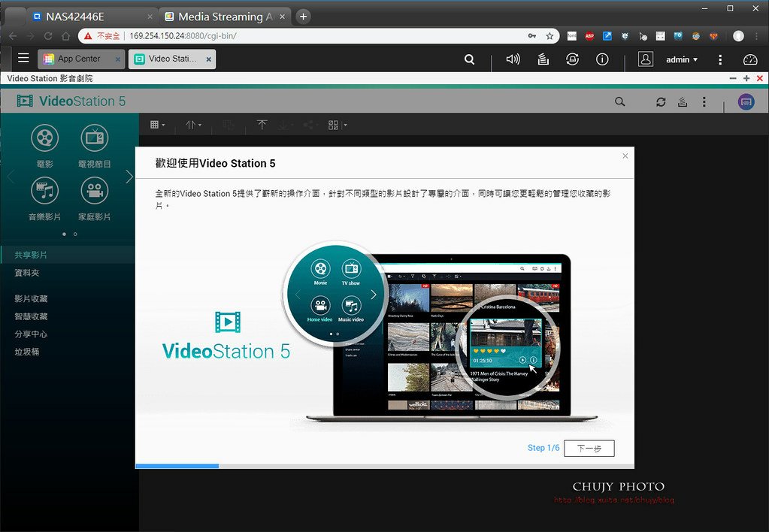Viewport: 769px width, 532px height.
Task: Click the 歡迎使用Video Station 5 heading
Action: (215, 163)
